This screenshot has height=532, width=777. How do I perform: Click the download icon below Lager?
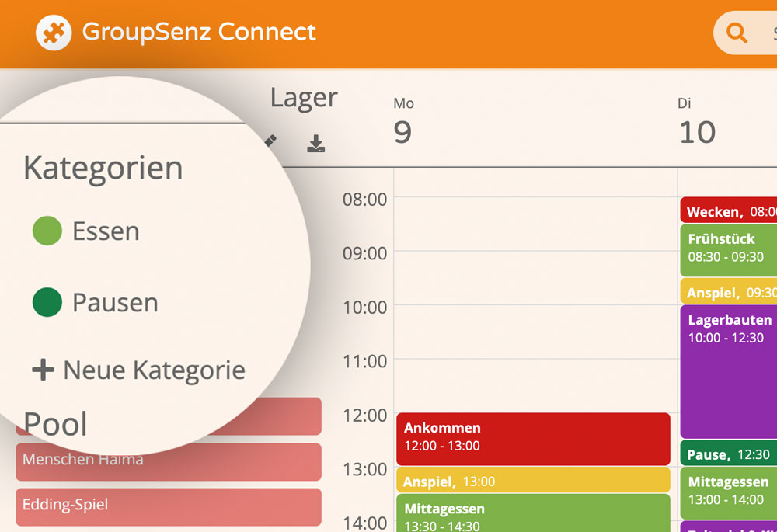coord(315,143)
